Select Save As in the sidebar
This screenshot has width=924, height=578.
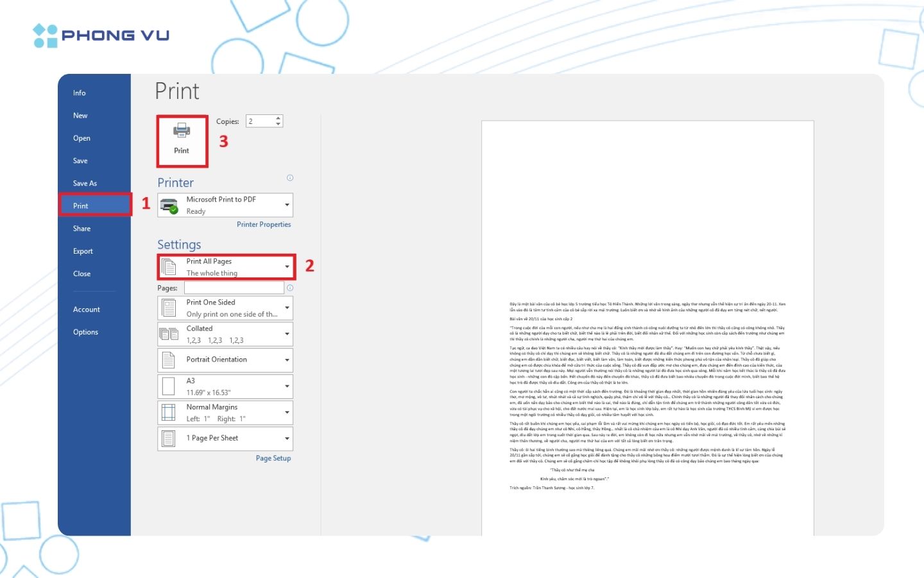coord(85,184)
